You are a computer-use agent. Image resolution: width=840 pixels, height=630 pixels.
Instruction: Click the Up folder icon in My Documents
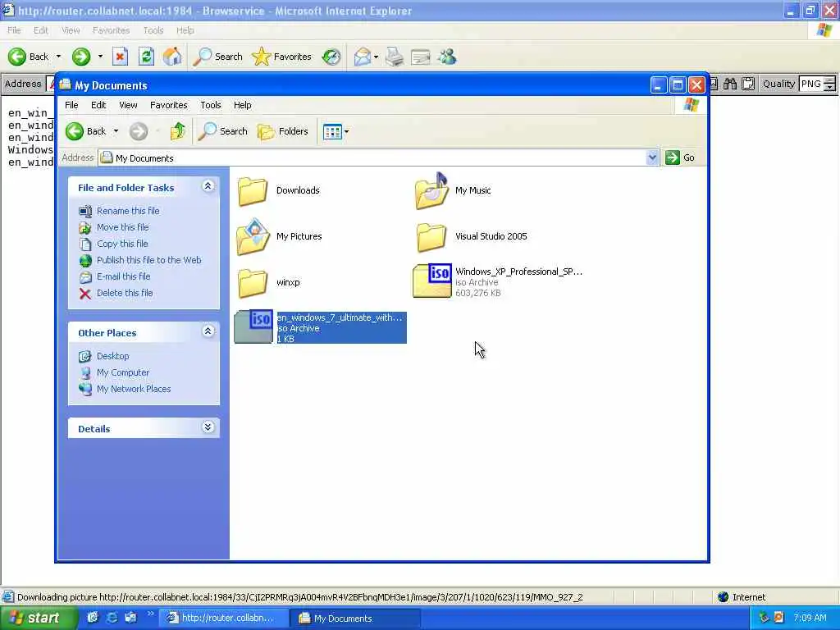(x=177, y=131)
